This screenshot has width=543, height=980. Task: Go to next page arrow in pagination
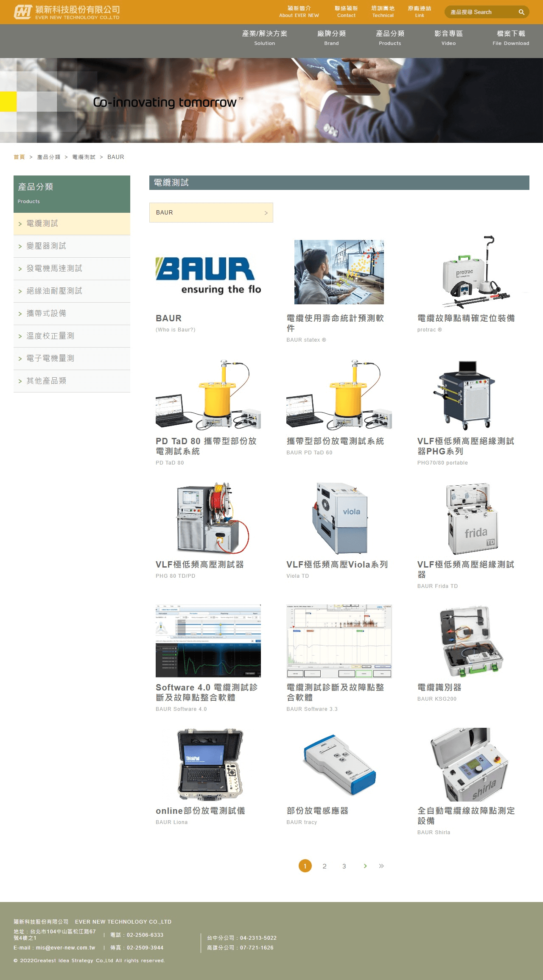coord(365,866)
